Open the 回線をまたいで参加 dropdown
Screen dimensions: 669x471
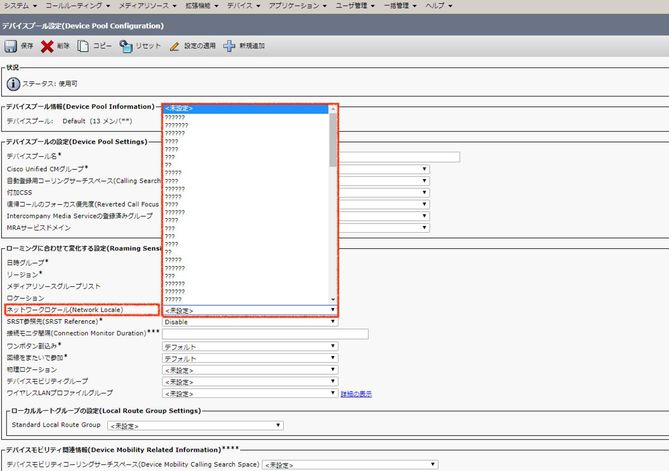click(x=250, y=358)
